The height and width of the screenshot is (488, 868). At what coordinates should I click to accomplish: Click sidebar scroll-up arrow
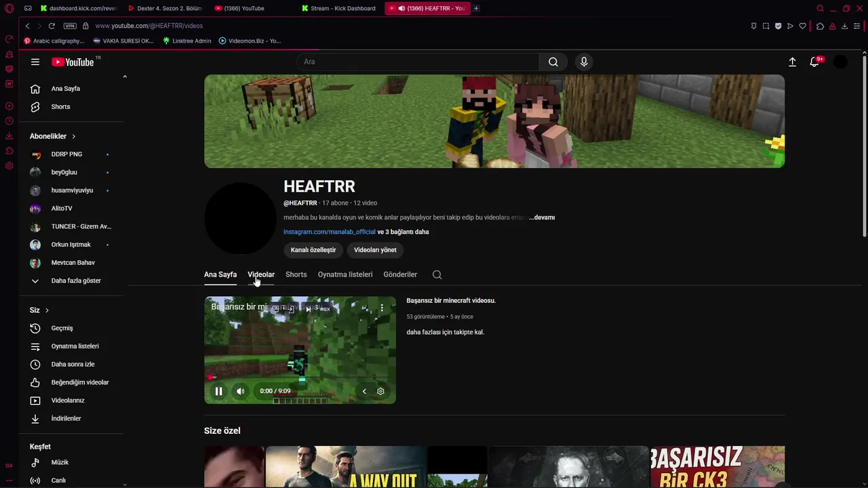point(125,77)
